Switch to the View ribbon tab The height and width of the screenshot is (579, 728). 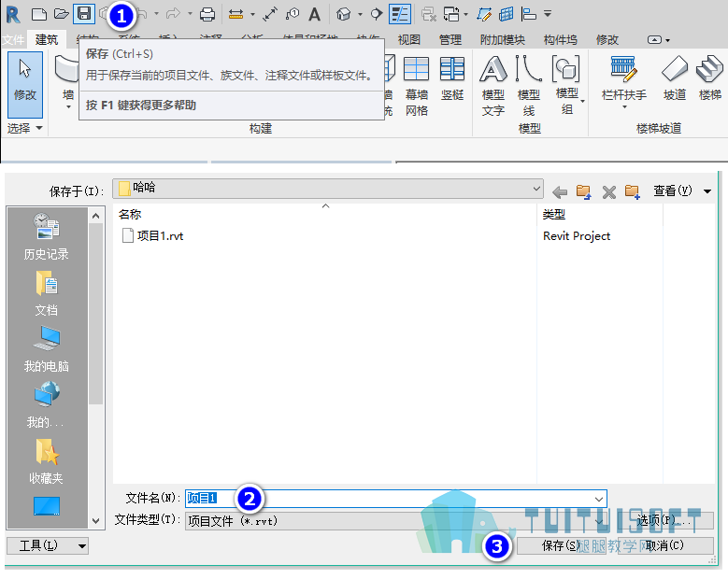408,40
